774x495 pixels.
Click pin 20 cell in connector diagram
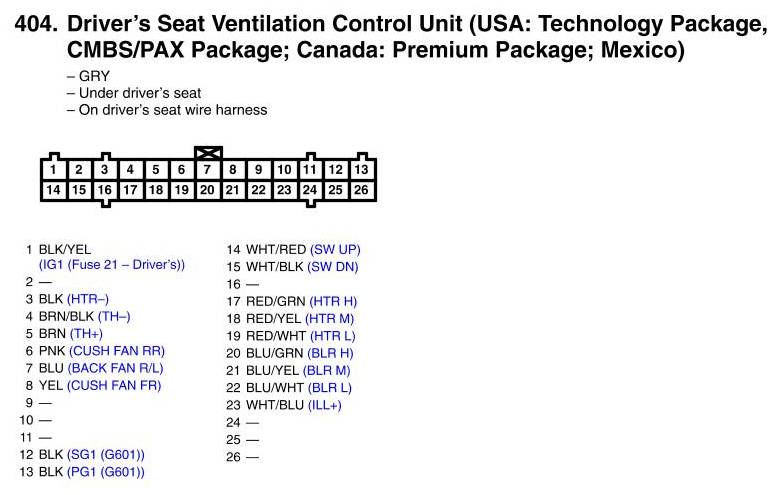pos(207,189)
